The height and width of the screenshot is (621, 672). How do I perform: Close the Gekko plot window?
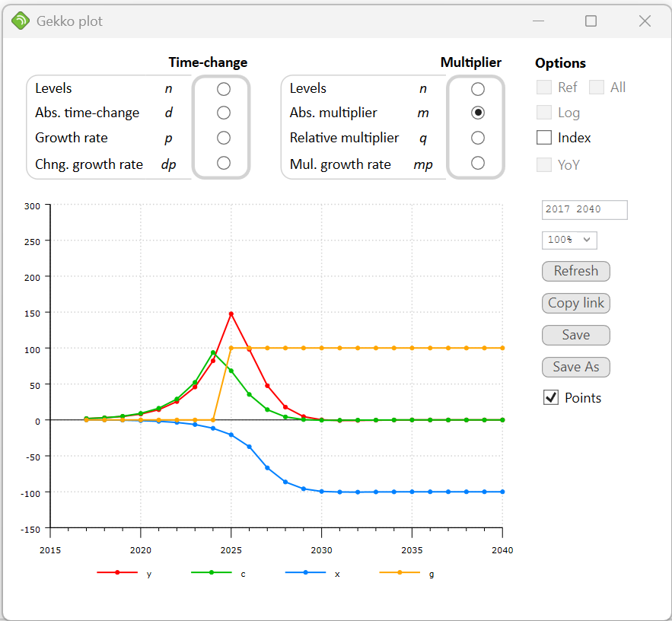click(645, 21)
